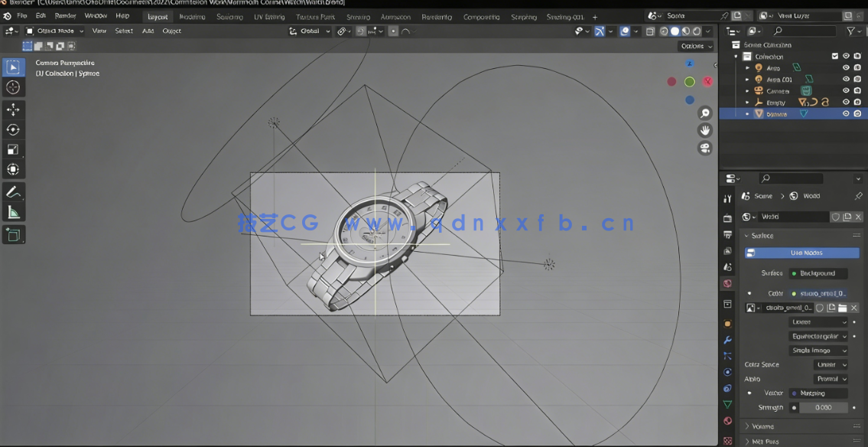Click the Add Cube tool icon

(x=13, y=235)
